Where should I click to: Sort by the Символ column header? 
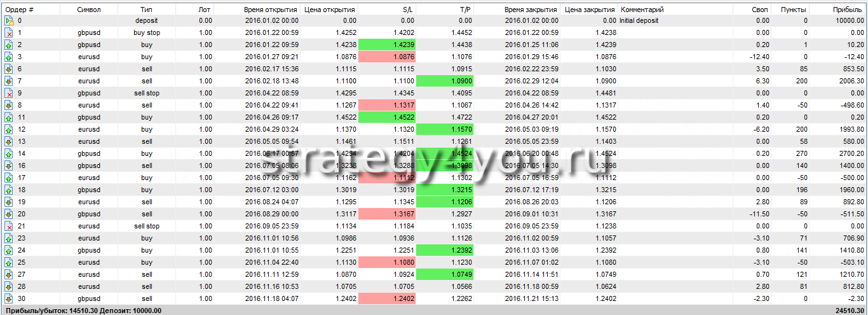point(88,10)
